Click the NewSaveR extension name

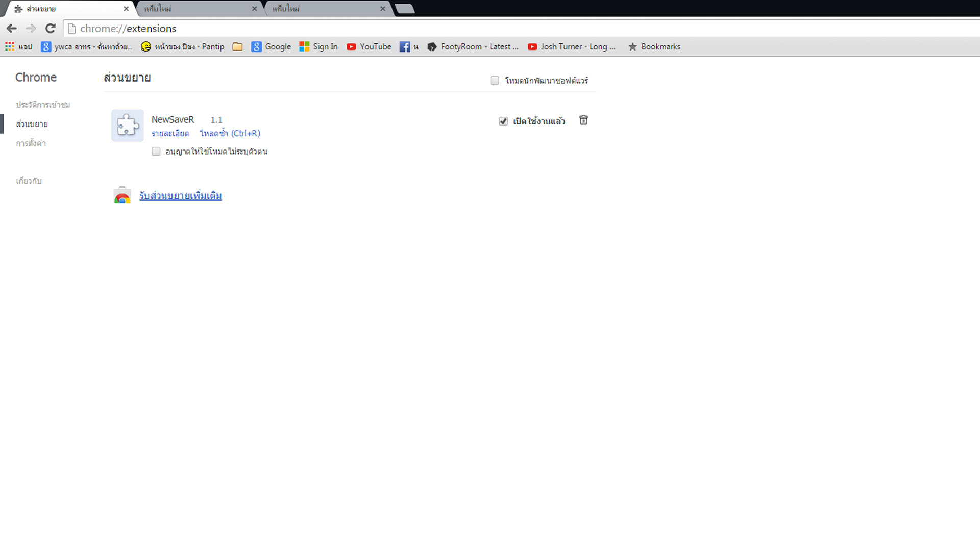click(173, 119)
